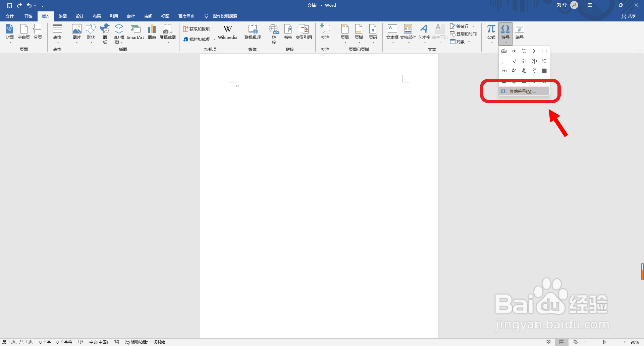
Task: Switch to web layout view icon
Action: [575, 342]
